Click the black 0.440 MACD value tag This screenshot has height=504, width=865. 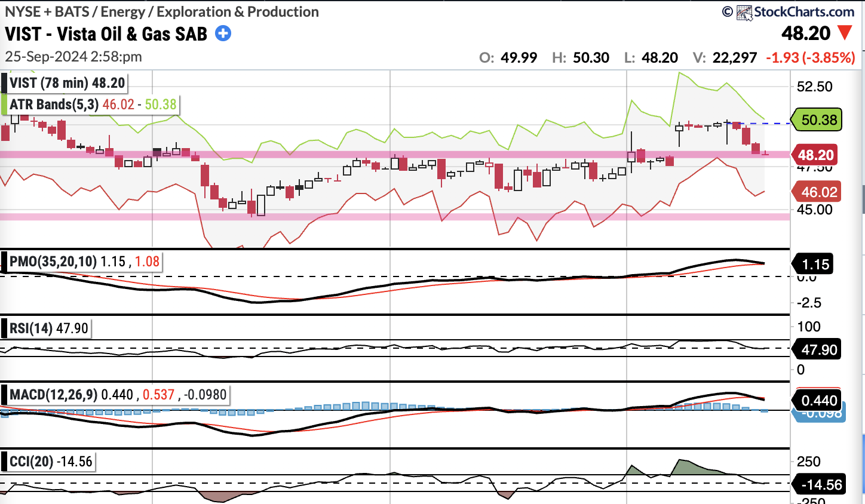[817, 401]
